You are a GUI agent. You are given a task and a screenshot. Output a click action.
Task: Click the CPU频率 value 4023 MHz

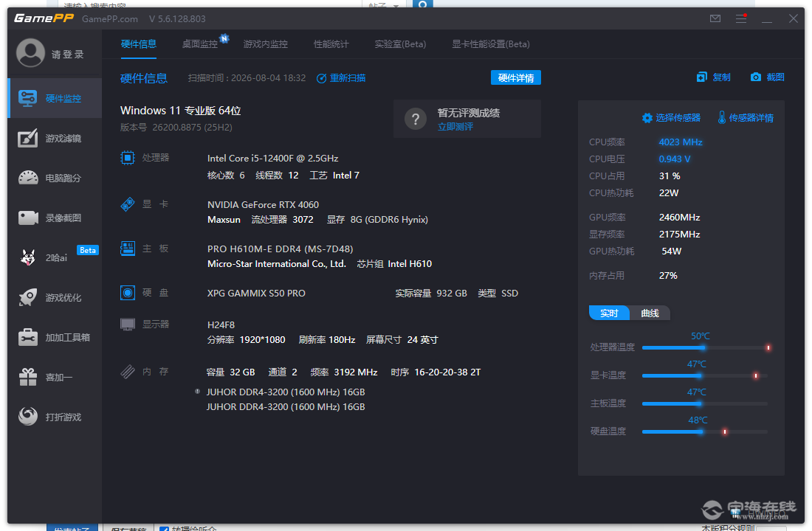pyautogui.click(x=681, y=142)
